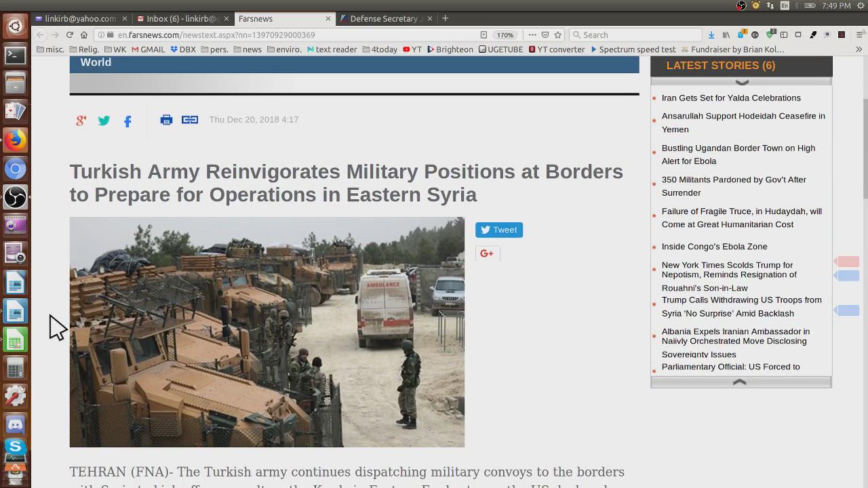Save page with the Pocket icon
Screen dimensions: 868x488
pos(545,35)
